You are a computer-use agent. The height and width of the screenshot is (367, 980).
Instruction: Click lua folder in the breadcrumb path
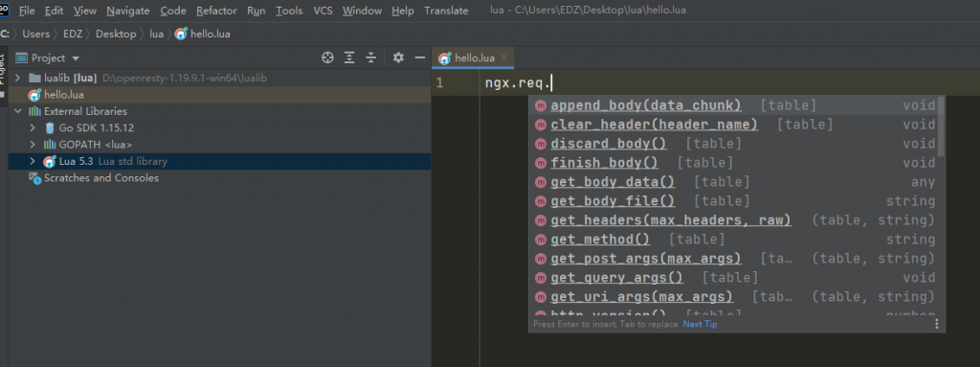(x=156, y=34)
